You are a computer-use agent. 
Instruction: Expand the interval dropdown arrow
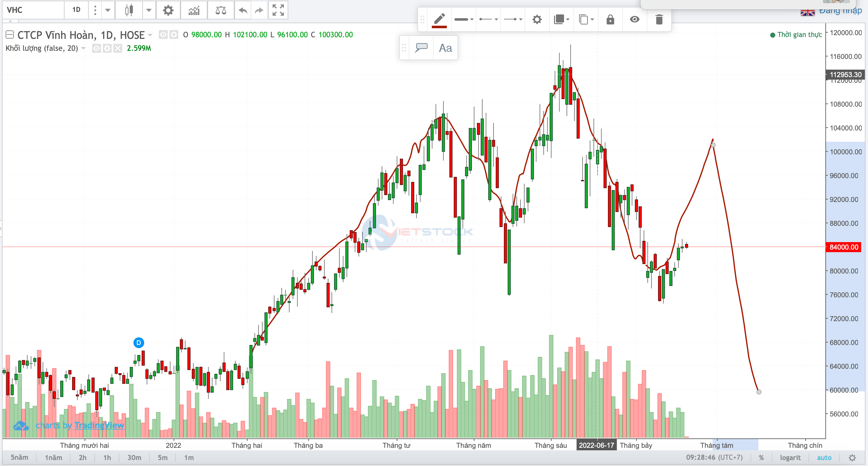108,10
